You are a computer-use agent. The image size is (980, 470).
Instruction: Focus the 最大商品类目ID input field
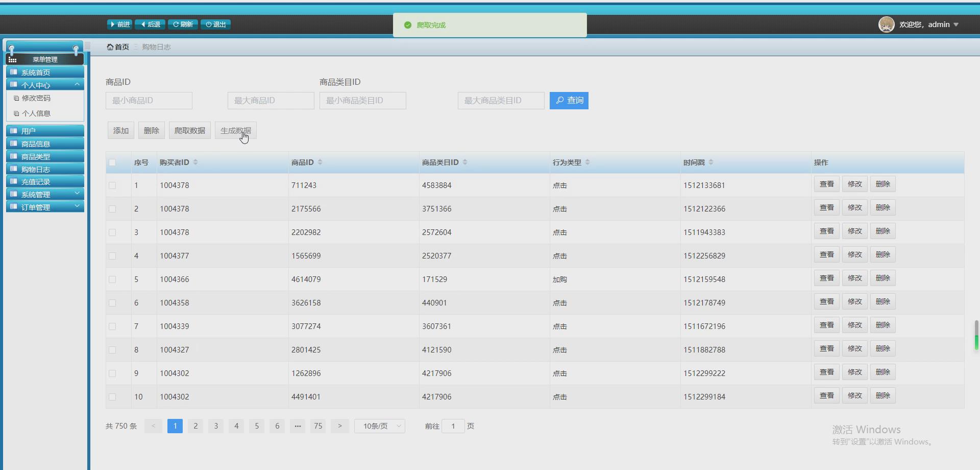(x=501, y=101)
